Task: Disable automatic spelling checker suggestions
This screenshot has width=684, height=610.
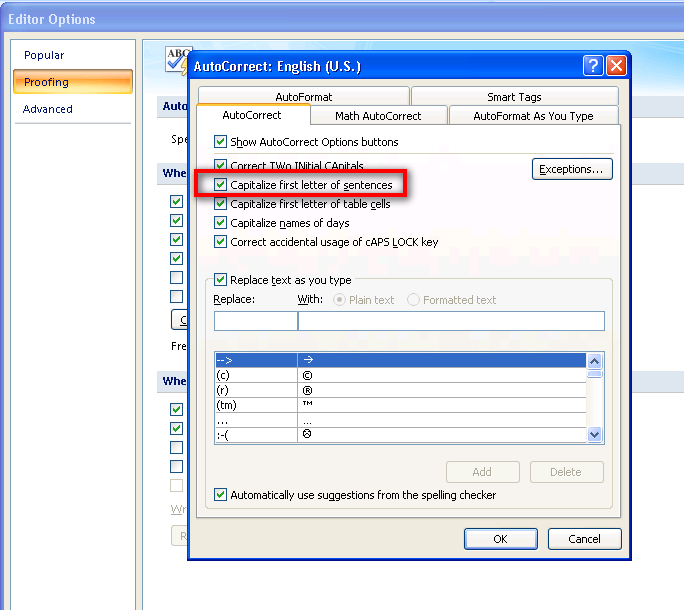Action: [221, 495]
